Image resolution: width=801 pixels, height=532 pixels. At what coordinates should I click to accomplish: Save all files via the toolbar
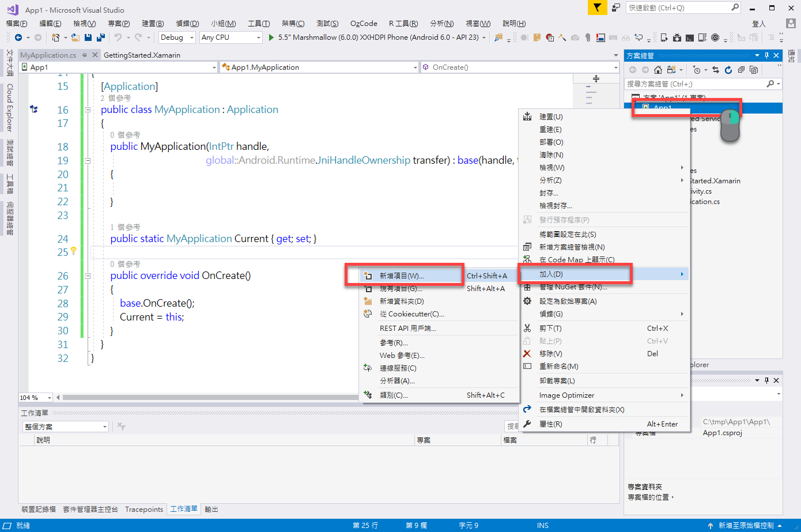click(101, 37)
